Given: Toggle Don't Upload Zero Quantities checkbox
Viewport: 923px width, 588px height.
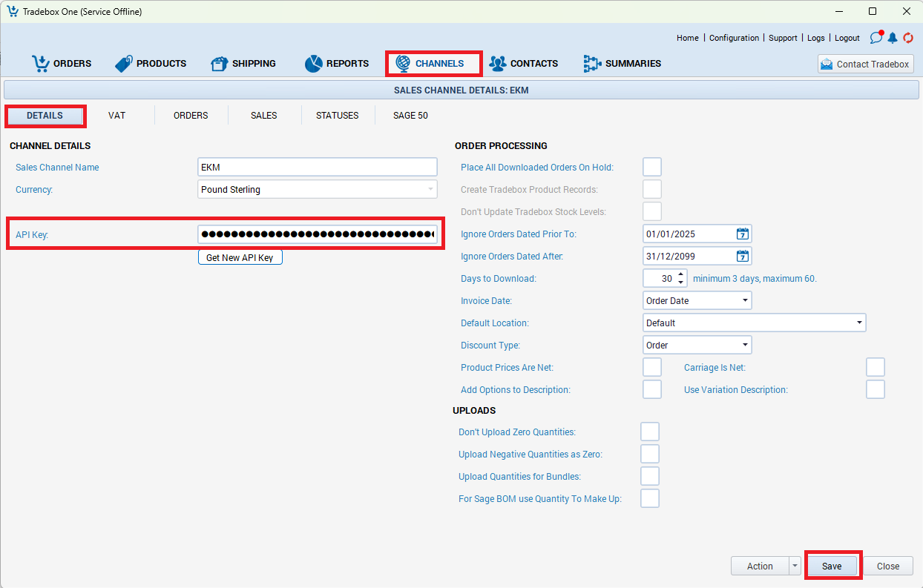Looking at the screenshot, I should pyautogui.click(x=650, y=432).
